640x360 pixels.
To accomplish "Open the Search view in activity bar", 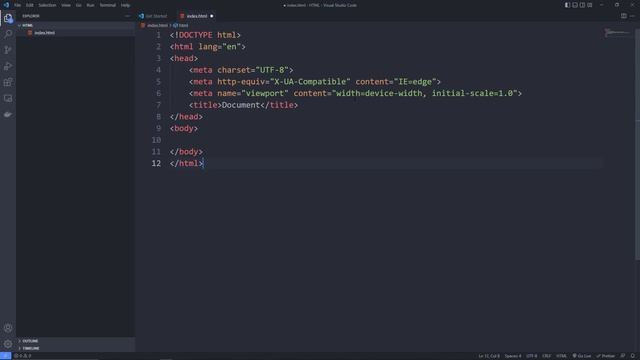I will click(8, 34).
